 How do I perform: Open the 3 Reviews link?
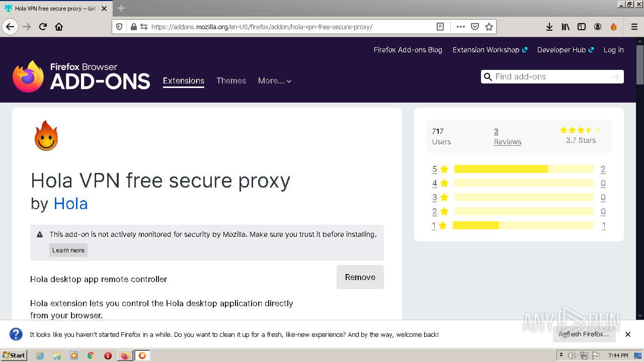[x=507, y=136]
